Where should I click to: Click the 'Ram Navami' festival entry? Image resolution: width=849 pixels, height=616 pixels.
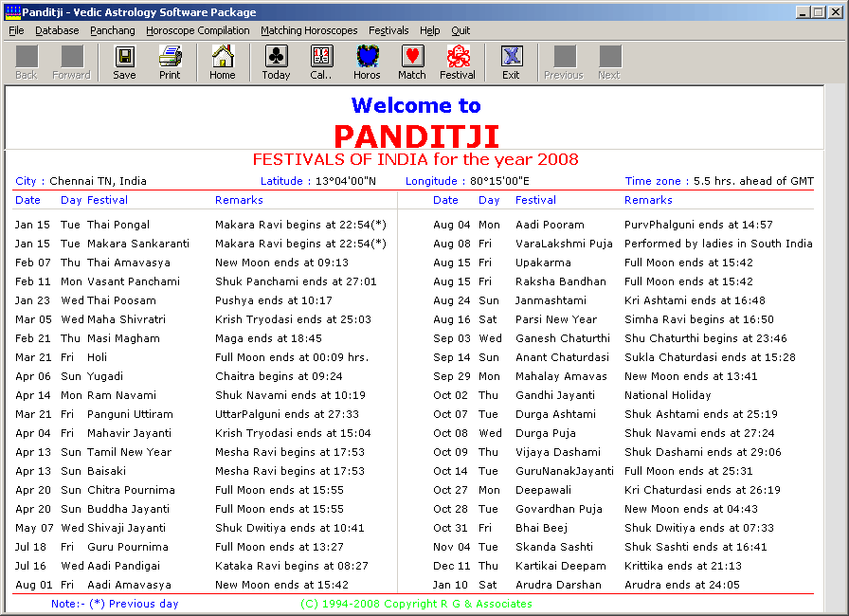pos(122,395)
